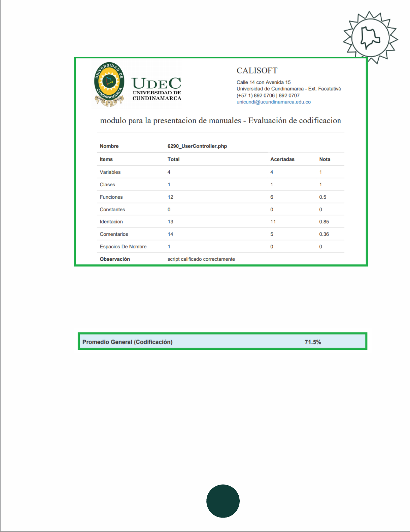This screenshot has height=532, width=410.
Task: Click the phone numbers line (+57 1) 892 0706
Action: coord(268,95)
